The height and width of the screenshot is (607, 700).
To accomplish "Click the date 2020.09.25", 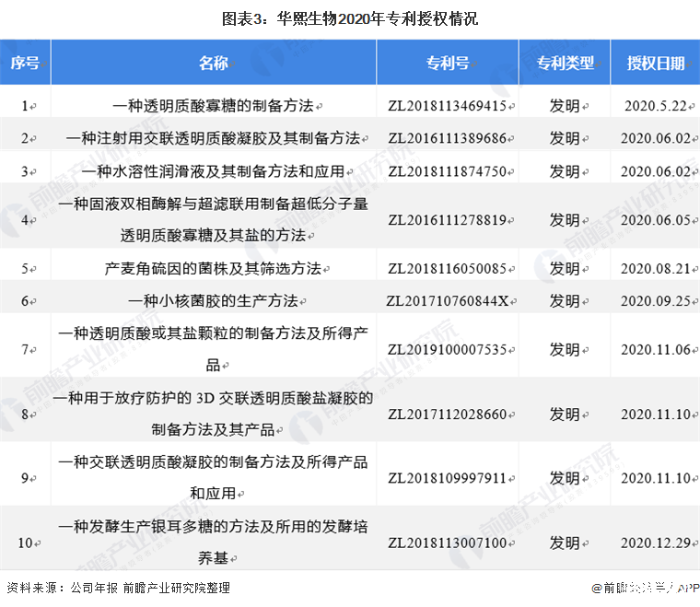I will [656, 301].
